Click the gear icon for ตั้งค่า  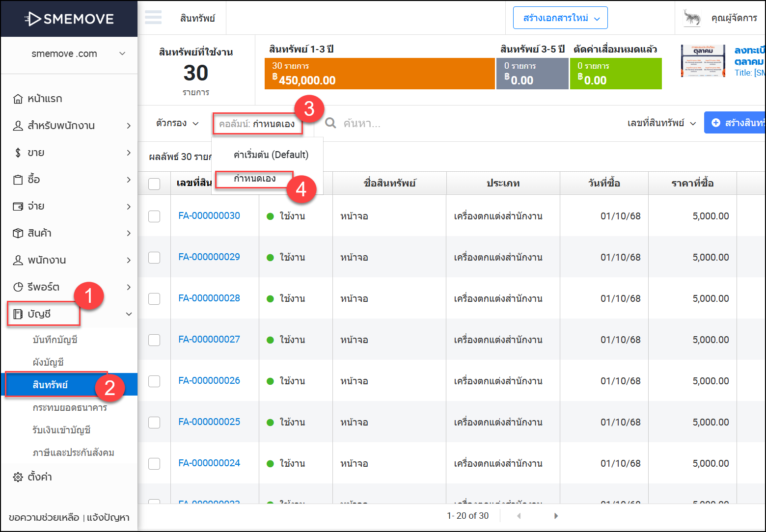18,477
